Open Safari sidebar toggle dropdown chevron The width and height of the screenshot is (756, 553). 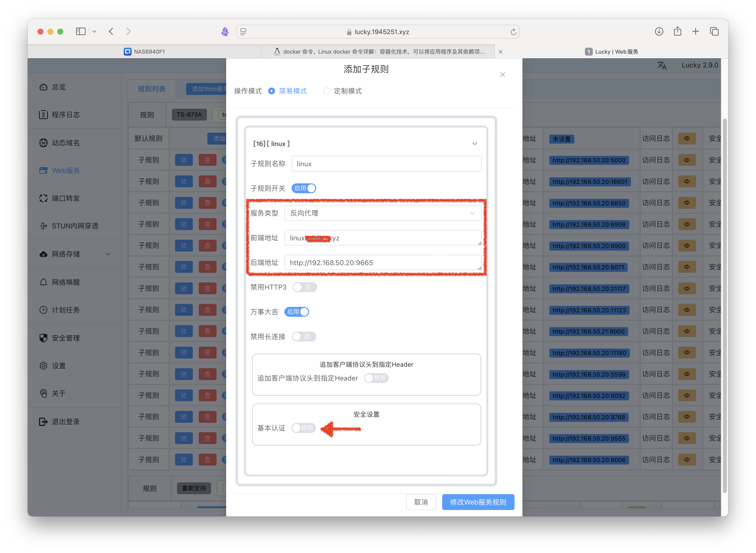click(x=94, y=31)
